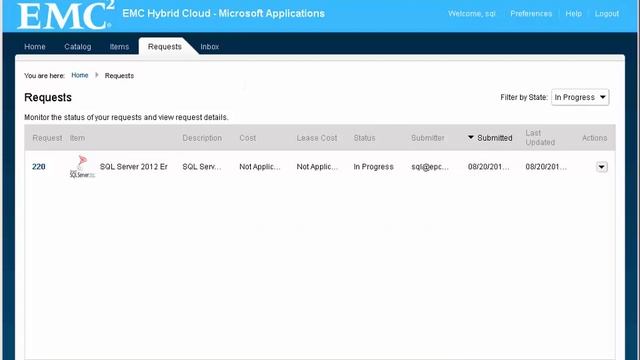Click the 'Requests' page heading

[48, 97]
